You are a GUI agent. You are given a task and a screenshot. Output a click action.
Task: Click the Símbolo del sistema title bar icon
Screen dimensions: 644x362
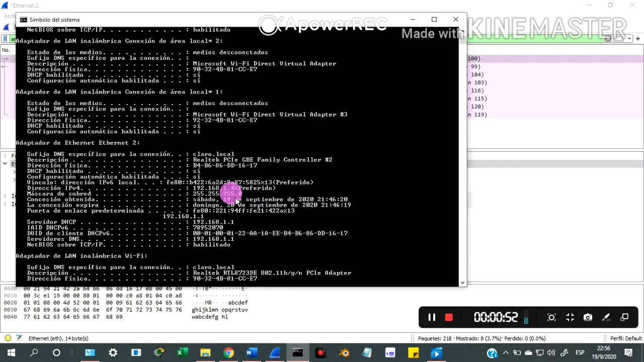click(23, 20)
